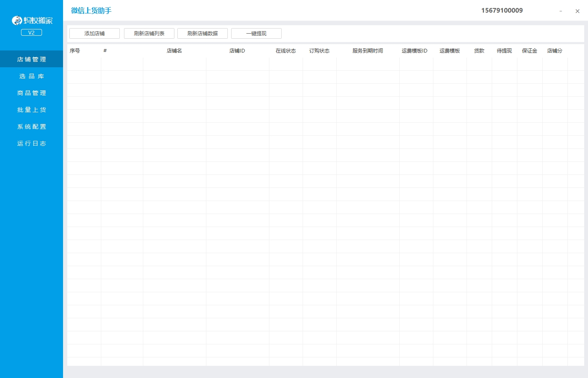
Task: Click the 蚂蚁搬家 logo icon
Action: (17, 20)
